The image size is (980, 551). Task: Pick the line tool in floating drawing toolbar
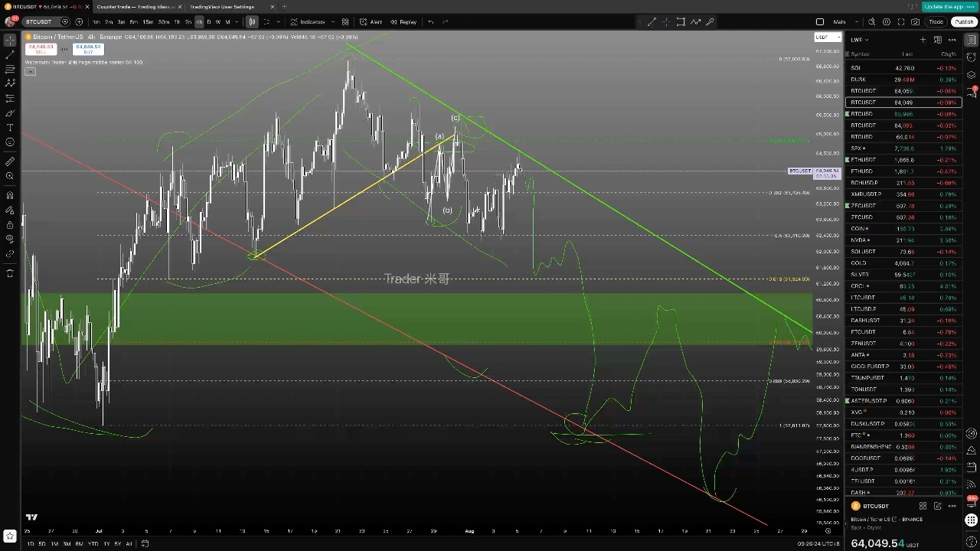point(652,21)
